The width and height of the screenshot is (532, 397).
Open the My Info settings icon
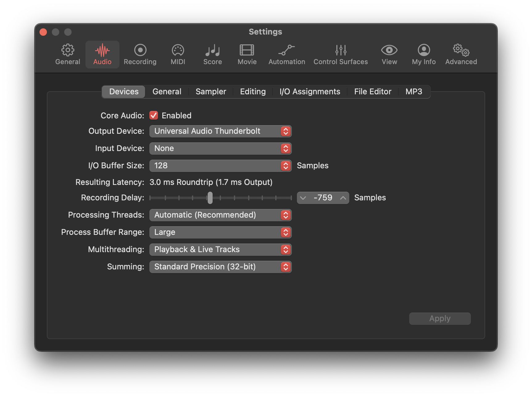pyautogui.click(x=423, y=54)
